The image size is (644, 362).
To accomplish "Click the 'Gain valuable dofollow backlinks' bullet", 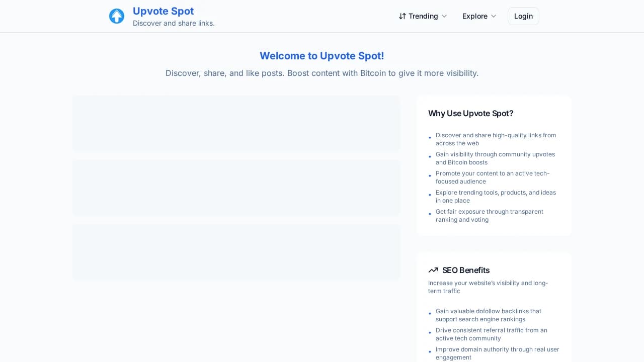I will tap(489, 315).
